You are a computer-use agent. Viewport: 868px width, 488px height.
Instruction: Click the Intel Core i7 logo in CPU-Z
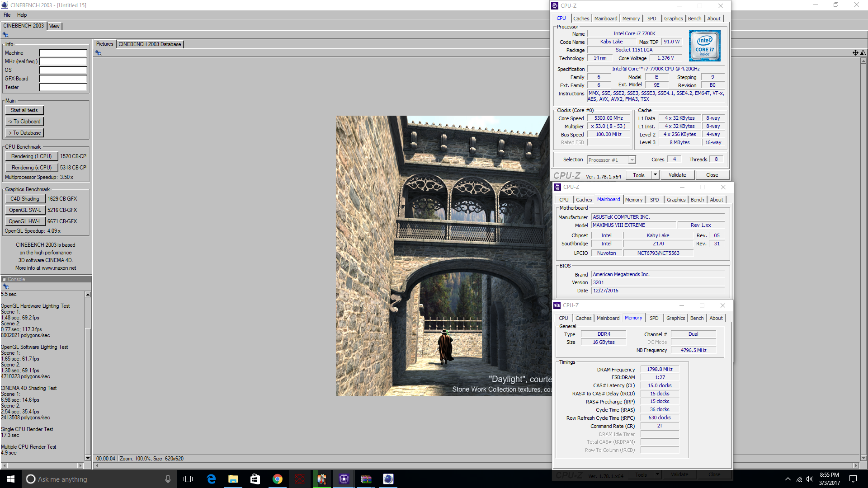coord(704,46)
